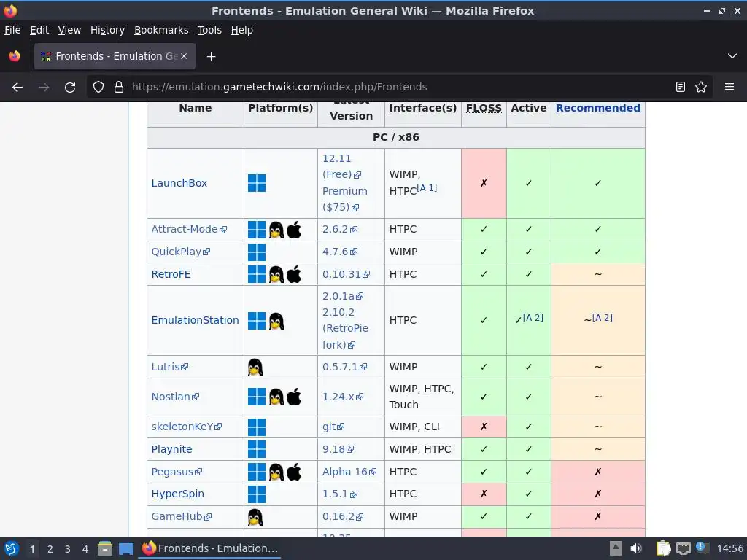This screenshot has width=747, height=560.
Task: Open the Playnite wiki link
Action: 171,449
